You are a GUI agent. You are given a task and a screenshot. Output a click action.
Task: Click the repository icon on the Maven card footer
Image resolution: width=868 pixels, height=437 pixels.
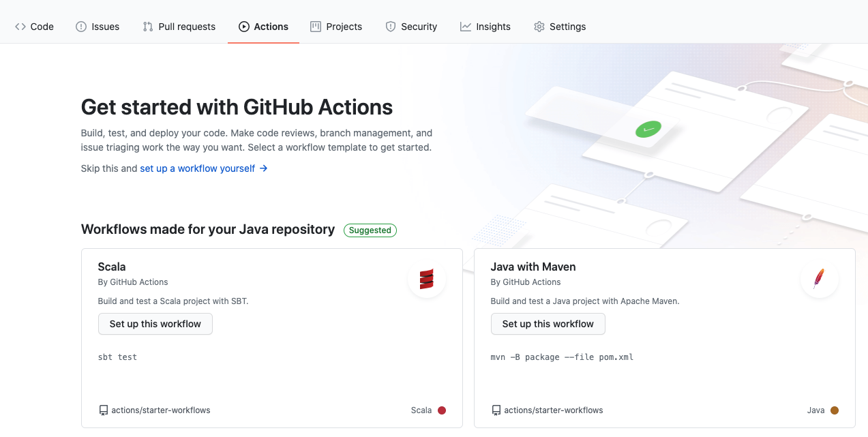tap(495, 410)
